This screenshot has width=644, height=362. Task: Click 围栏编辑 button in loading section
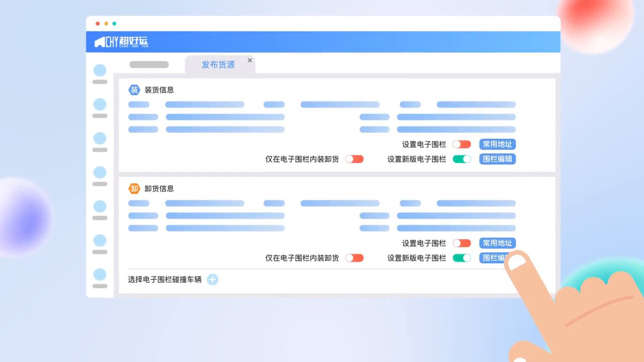(497, 159)
